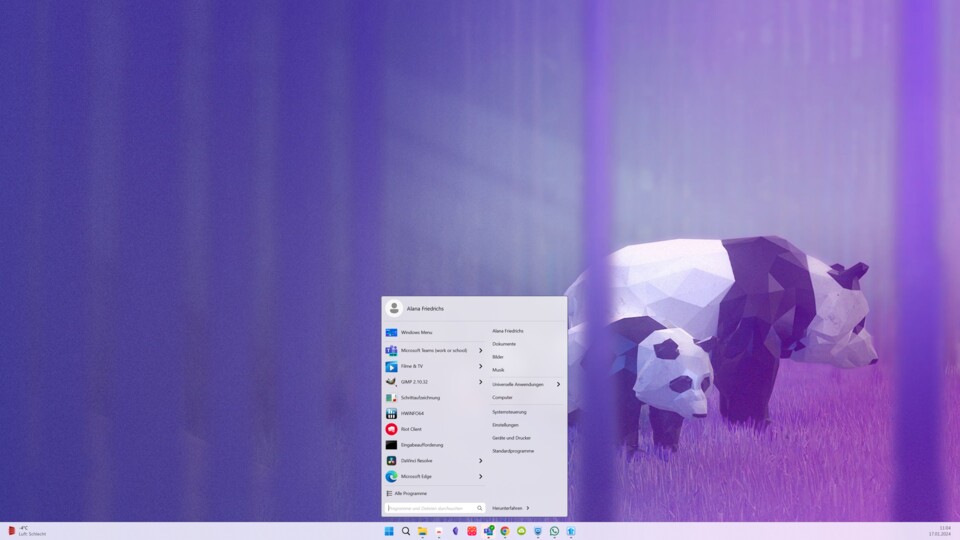Image resolution: width=960 pixels, height=540 pixels.
Task: Click the user avatar picture
Action: (x=394, y=309)
